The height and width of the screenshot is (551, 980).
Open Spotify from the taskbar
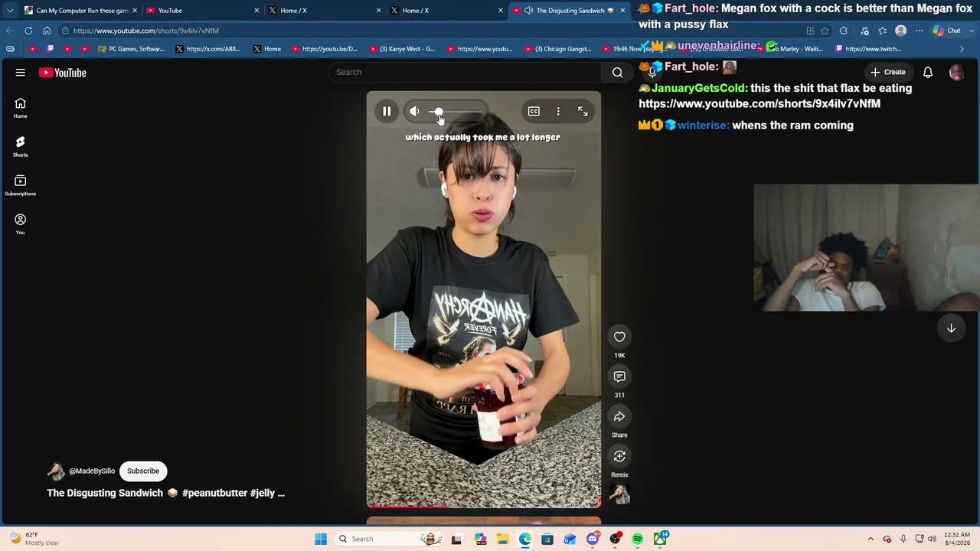(x=637, y=540)
